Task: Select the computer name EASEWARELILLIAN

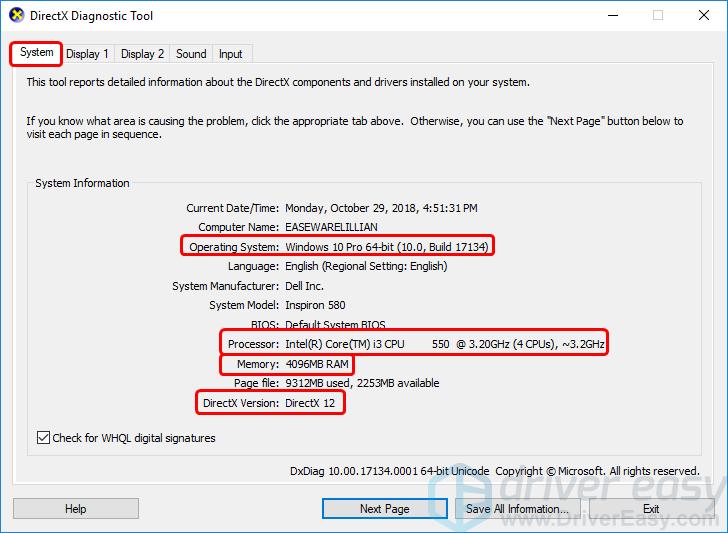Action: 331,227
